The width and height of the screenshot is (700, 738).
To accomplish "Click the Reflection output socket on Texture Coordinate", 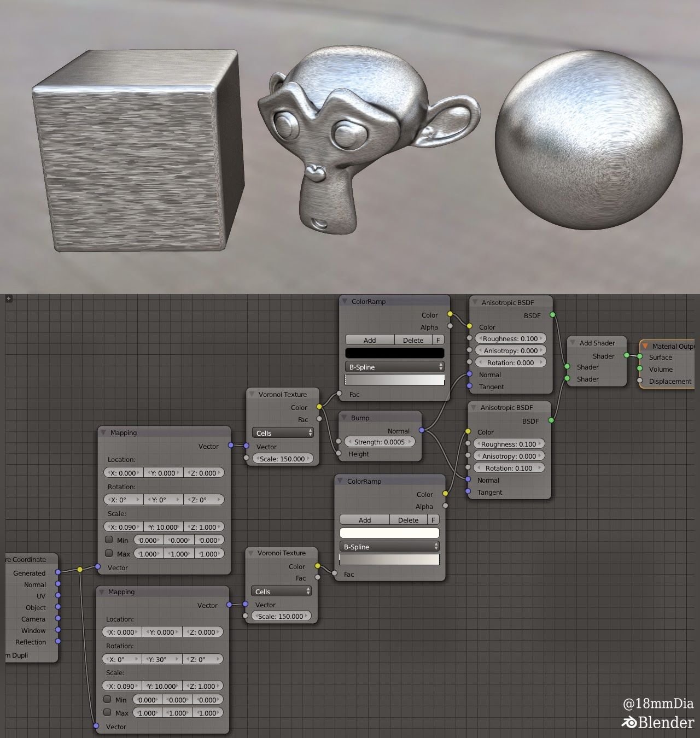I will [x=58, y=642].
